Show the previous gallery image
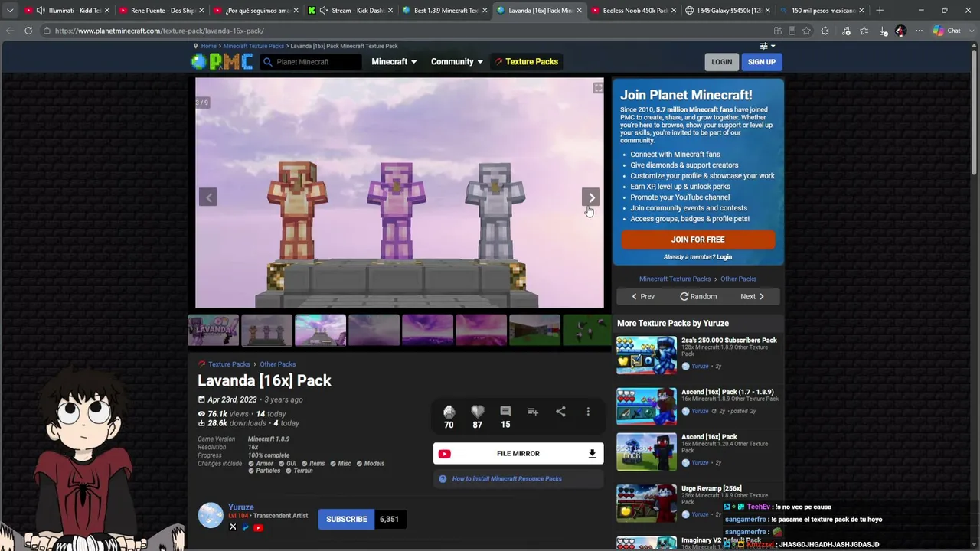 tap(208, 197)
